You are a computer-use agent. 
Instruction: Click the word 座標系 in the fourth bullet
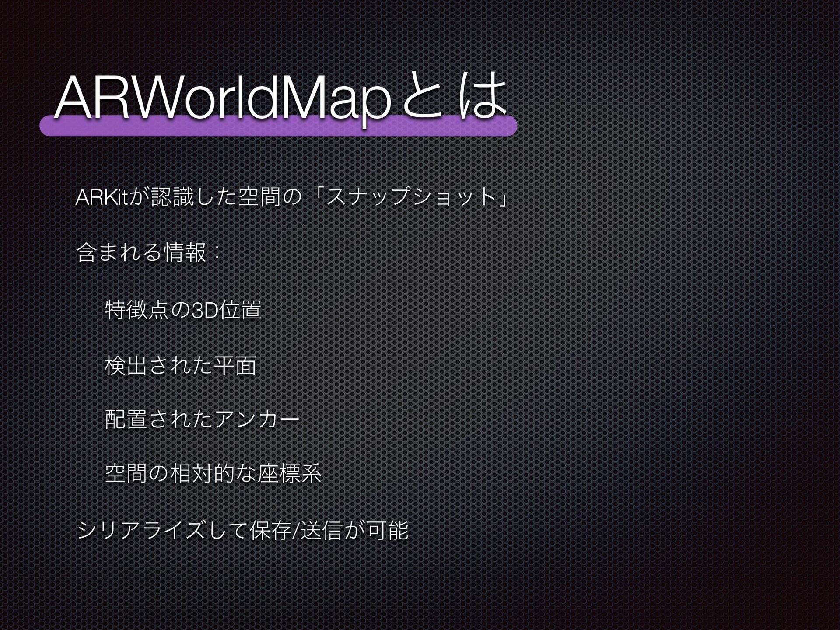pyautogui.click(x=290, y=474)
